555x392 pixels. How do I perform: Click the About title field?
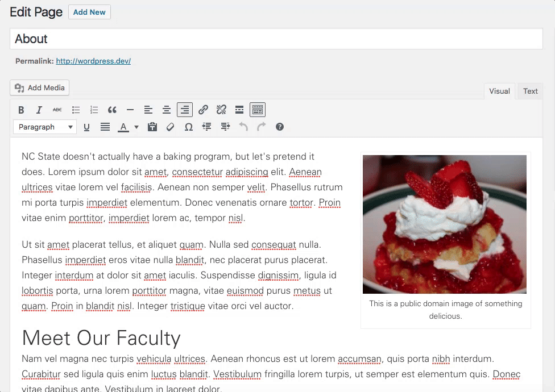(x=276, y=39)
